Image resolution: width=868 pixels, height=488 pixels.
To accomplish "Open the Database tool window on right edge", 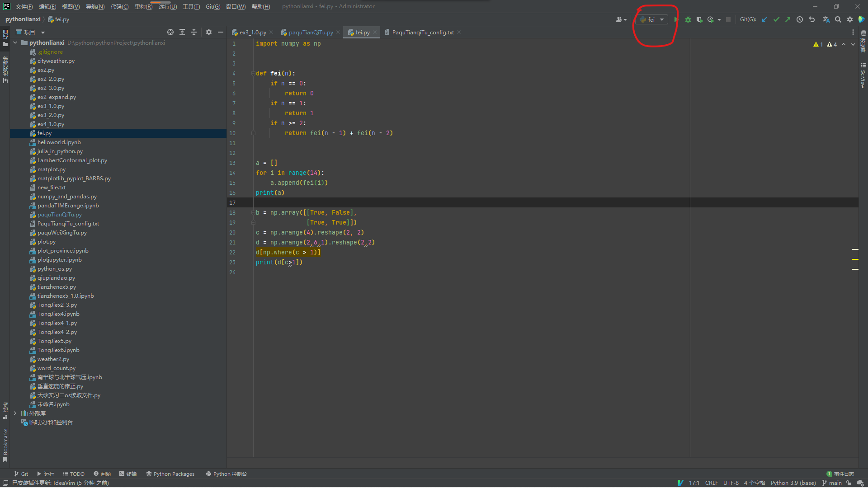I will pyautogui.click(x=863, y=41).
